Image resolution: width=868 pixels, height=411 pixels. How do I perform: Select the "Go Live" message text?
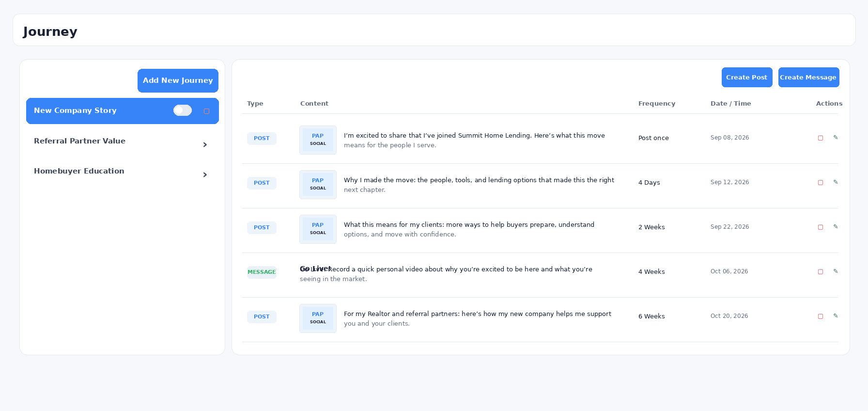446,274
